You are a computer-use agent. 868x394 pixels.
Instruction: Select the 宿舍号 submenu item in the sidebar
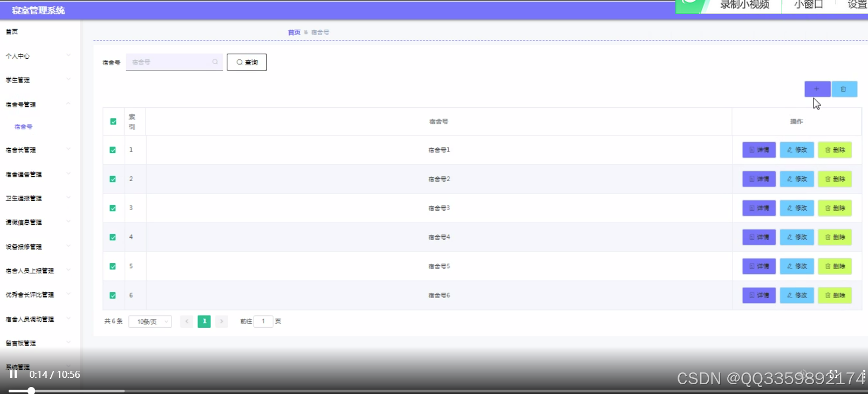click(23, 127)
